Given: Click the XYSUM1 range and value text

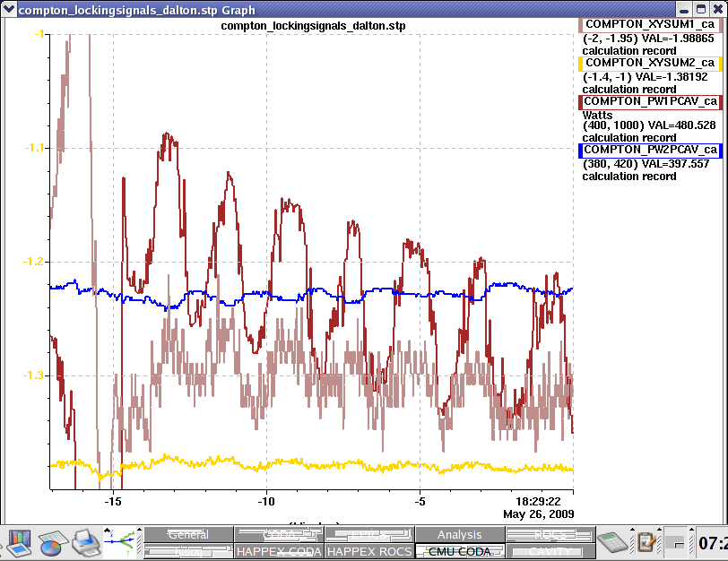Looking at the screenshot, I should (648, 39).
